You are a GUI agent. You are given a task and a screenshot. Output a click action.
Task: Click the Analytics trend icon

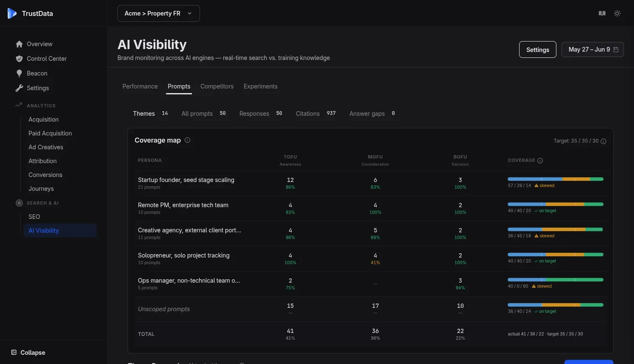coord(18,105)
